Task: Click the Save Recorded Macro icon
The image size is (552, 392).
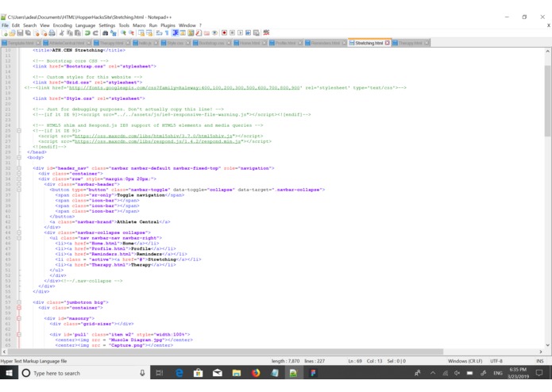Action: (257, 33)
